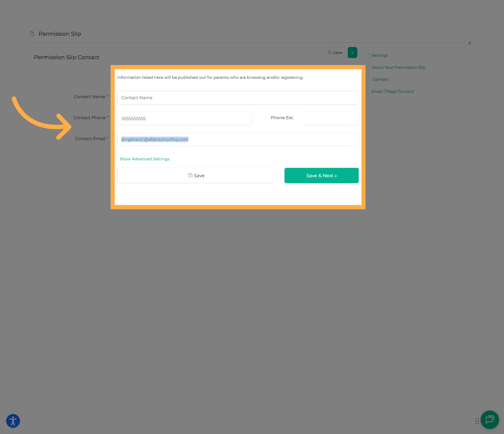Image resolution: width=504 pixels, height=434 pixels.
Task: Navigate to the Contact sidebar item
Action: [x=380, y=79]
